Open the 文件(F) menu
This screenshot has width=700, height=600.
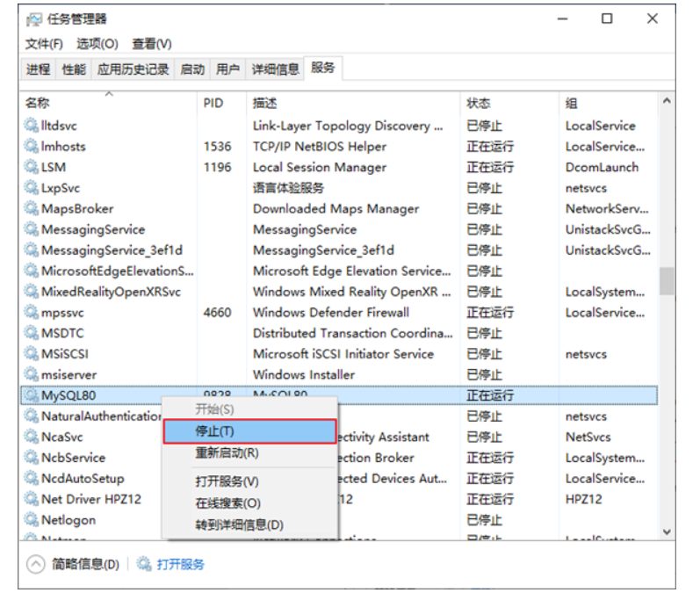click(x=44, y=44)
